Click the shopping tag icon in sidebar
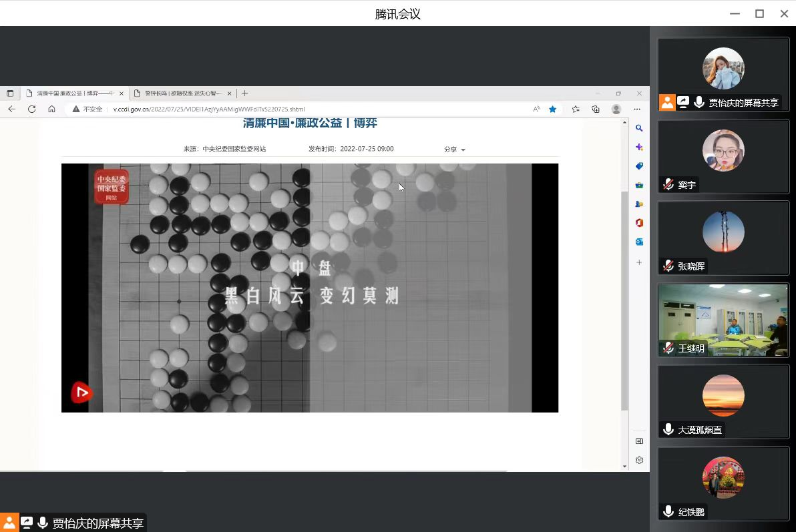Viewport: 796px width, 532px height. click(639, 166)
